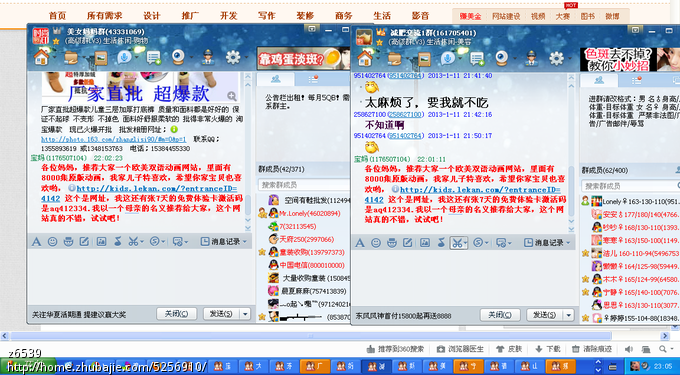This screenshot has height=375, width=680.
Task: Click music note icon in 减肥交流1群 input toolbar
Action: click(441, 243)
